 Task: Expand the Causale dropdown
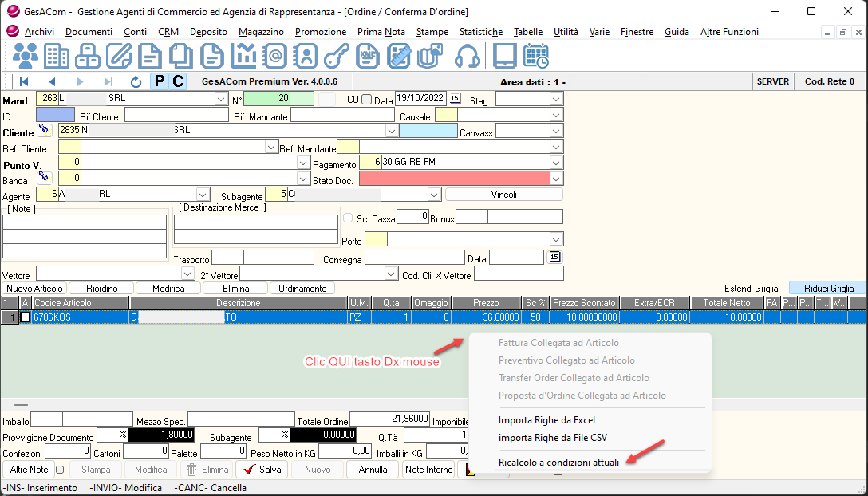[x=556, y=115]
